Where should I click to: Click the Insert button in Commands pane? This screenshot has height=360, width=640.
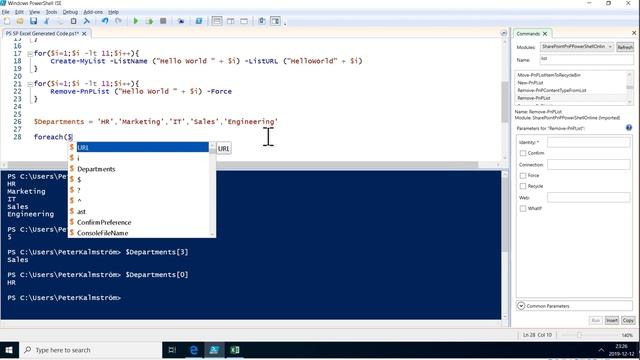click(x=611, y=320)
